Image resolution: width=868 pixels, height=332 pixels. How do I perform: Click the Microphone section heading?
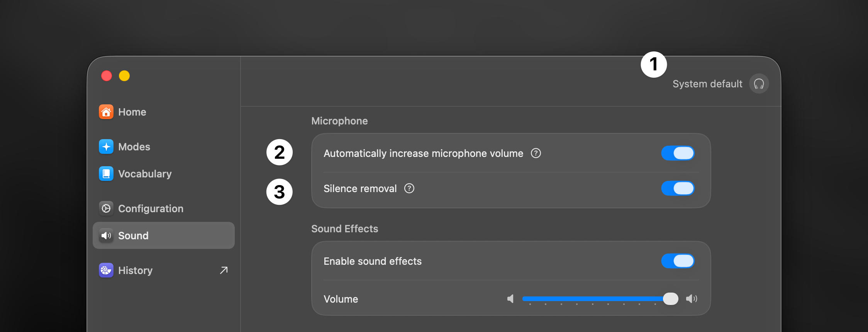[339, 121]
